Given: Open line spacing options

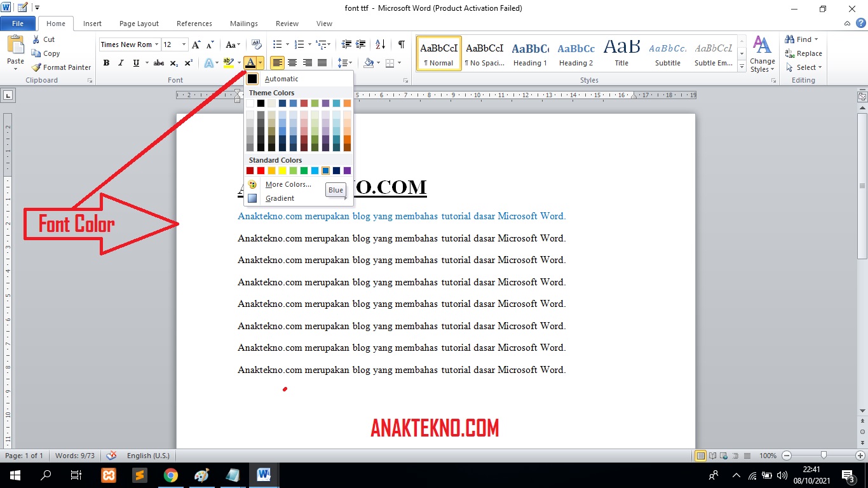Looking at the screenshot, I should [342, 63].
